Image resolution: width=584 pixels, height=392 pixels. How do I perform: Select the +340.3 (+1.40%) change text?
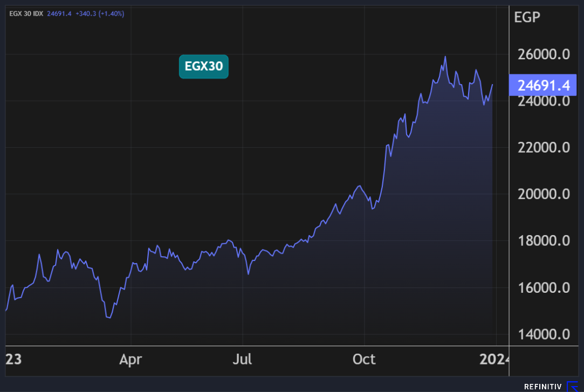point(100,13)
